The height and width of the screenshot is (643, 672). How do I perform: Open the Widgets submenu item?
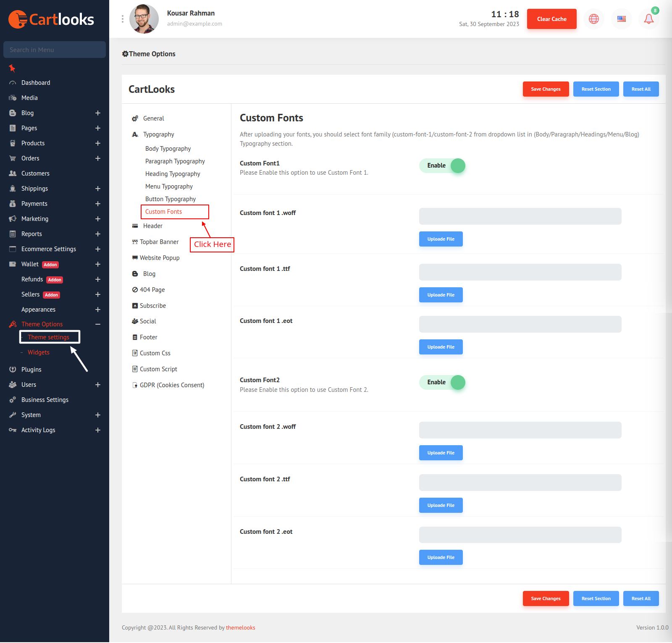pyautogui.click(x=39, y=352)
